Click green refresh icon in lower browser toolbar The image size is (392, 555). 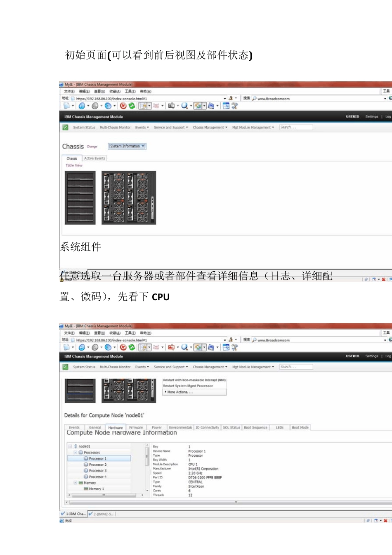[x=132, y=347]
